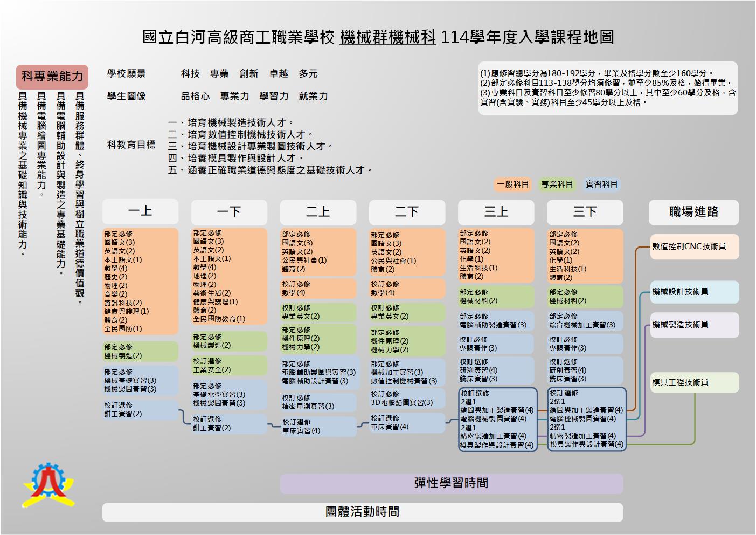
Task: Click the 模具工程技術員 career box
Action: (x=695, y=382)
